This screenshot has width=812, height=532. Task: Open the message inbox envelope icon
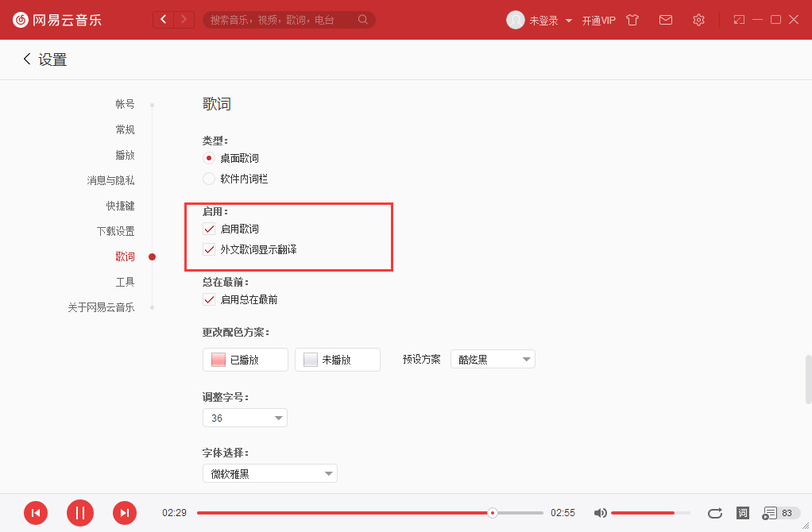pos(666,19)
